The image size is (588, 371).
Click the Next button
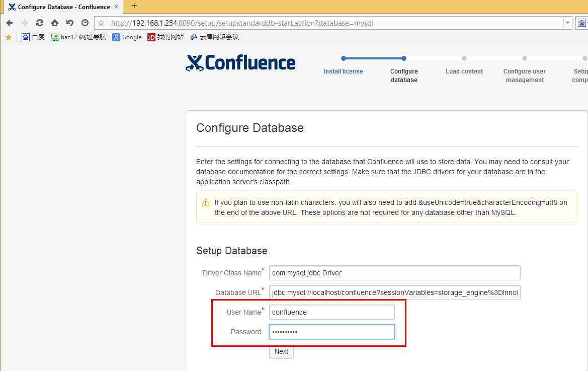281,351
